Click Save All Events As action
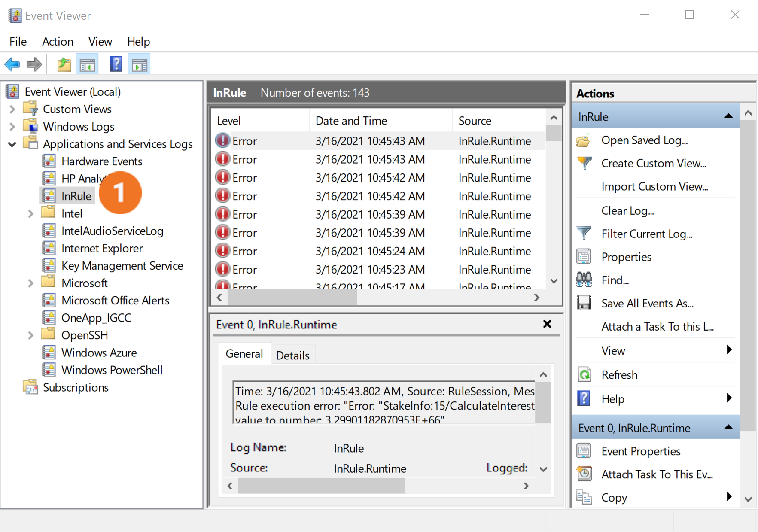The width and height of the screenshot is (758, 532). point(647,304)
